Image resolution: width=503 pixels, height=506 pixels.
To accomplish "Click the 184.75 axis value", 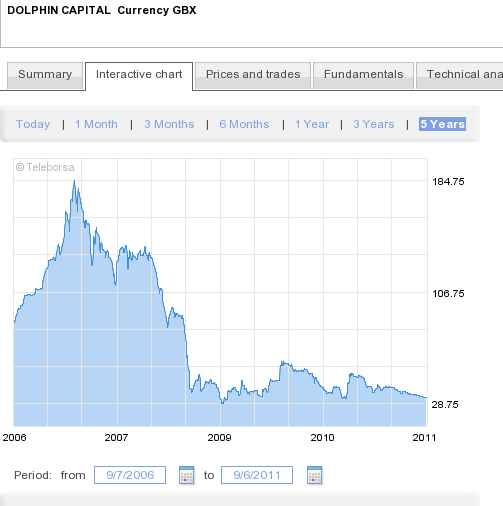I will 448,182.
